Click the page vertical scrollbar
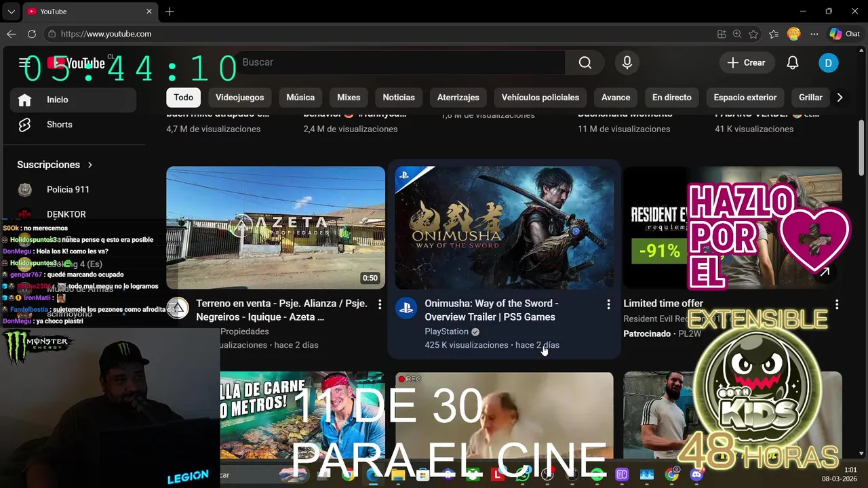Screen dimensions: 868x488 862,148
